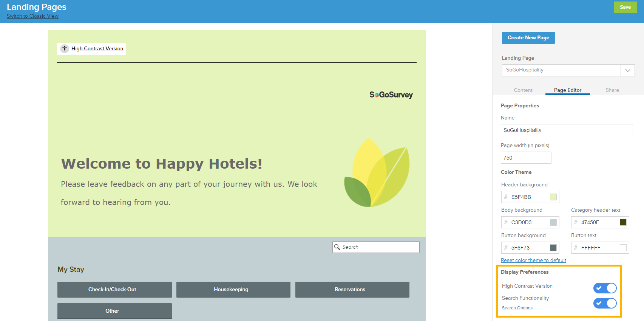The image size is (644, 321).
Task: Click the search magnifier icon
Action: (x=337, y=247)
